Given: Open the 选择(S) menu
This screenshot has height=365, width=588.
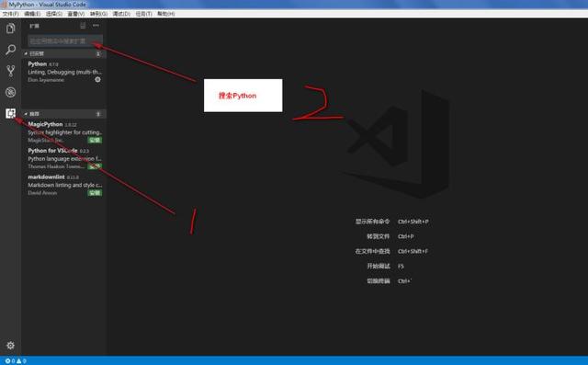Looking at the screenshot, I should point(54,14).
